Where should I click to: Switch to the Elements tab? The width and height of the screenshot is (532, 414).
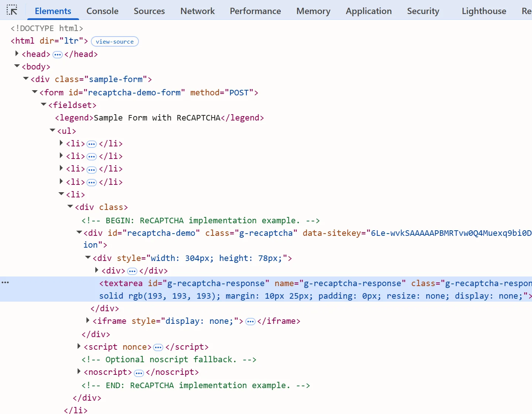(x=53, y=11)
